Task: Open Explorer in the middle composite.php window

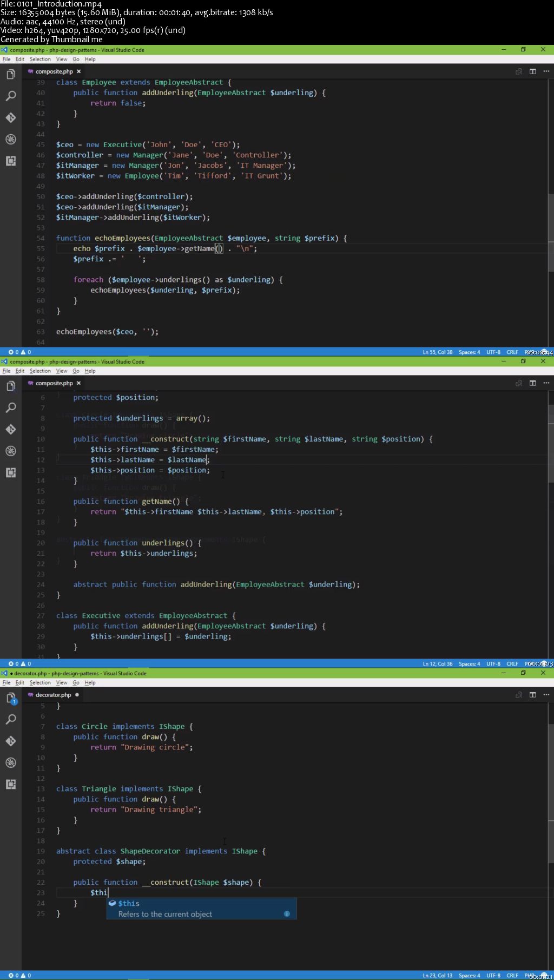Action: (x=10, y=386)
